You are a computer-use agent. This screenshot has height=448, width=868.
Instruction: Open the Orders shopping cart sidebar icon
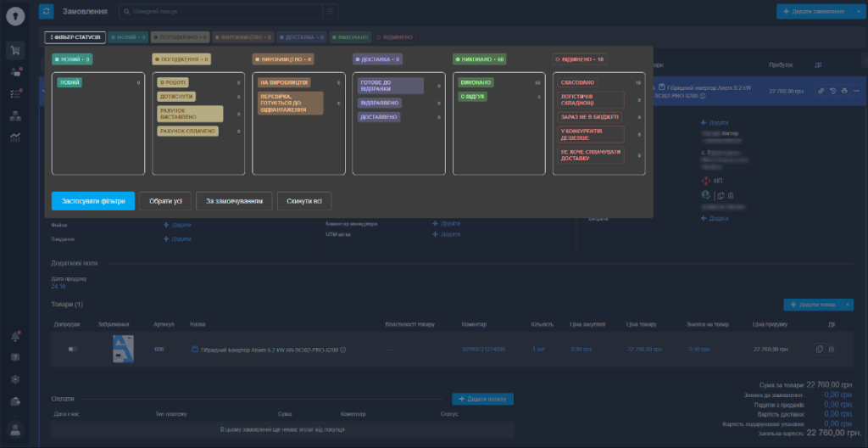click(x=15, y=50)
